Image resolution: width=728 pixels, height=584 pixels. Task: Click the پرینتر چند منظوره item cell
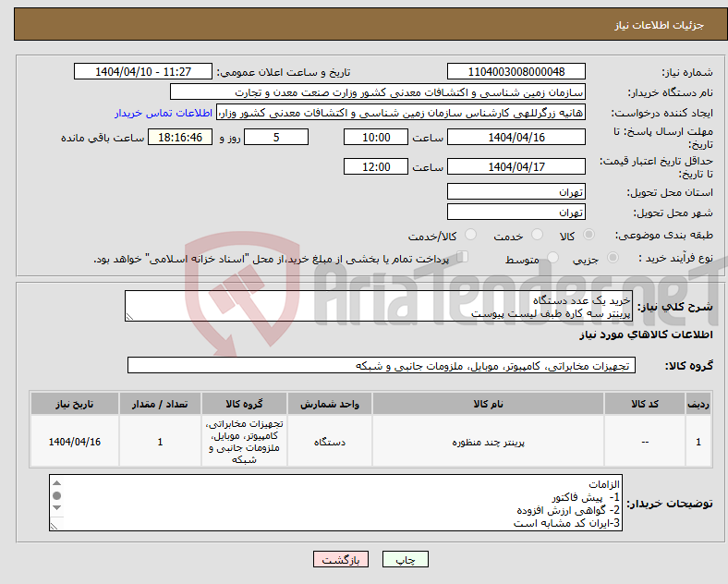(488, 442)
